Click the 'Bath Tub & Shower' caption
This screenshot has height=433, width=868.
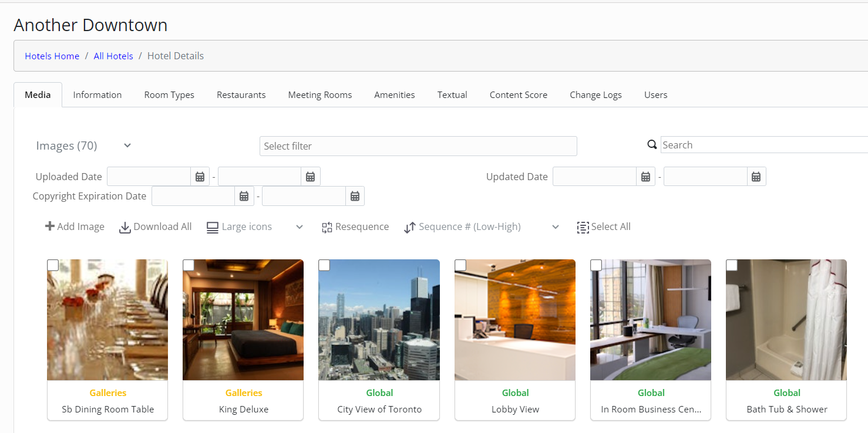pyautogui.click(x=787, y=409)
